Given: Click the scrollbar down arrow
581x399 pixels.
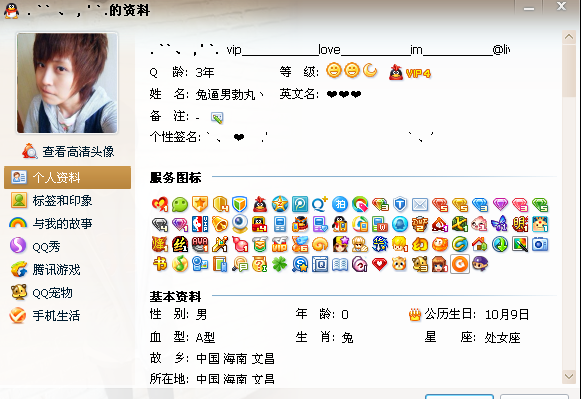Looking at the screenshot, I should (569, 376).
